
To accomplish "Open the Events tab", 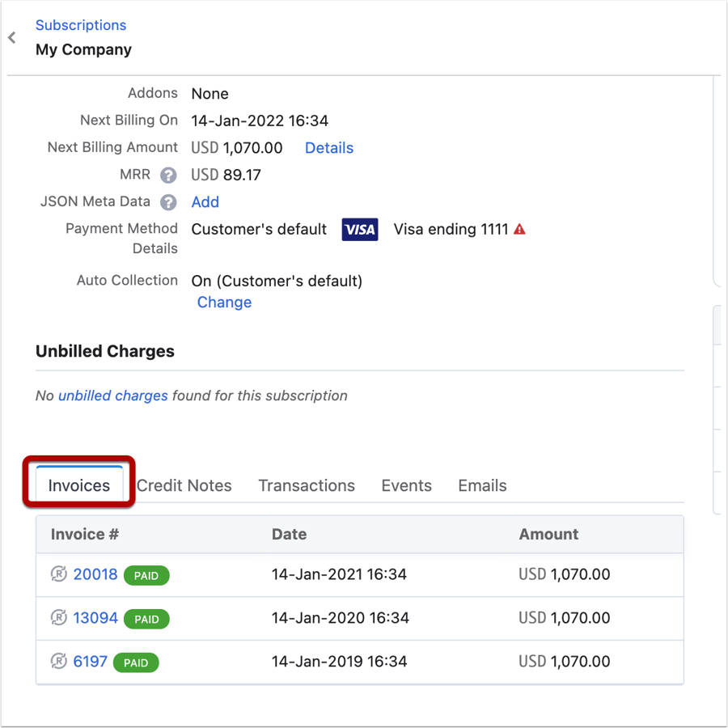I will click(x=406, y=485).
